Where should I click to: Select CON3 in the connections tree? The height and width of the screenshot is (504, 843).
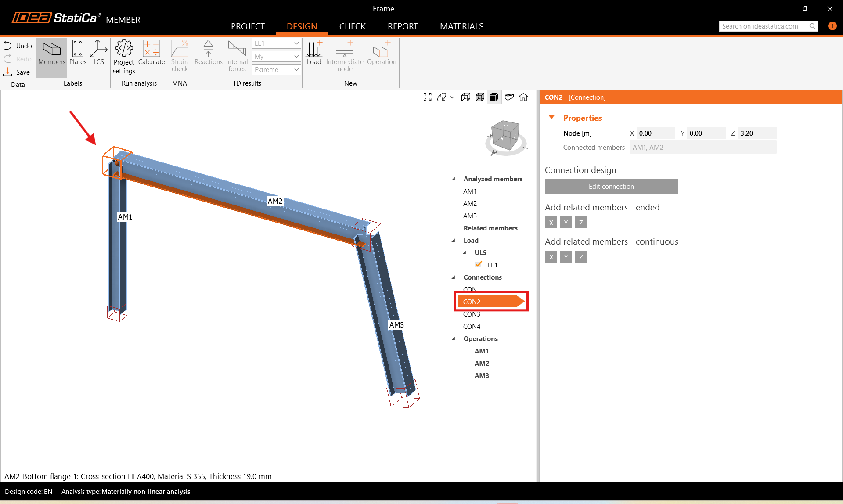(472, 314)
